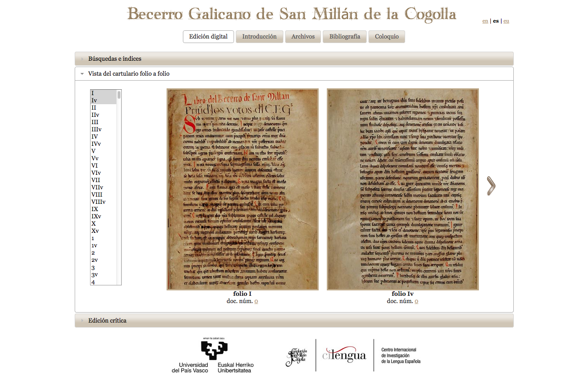The height and width of the screenshot is (376, 588).
Task: Select folio 1 in the list
Action: click(104, 238)
